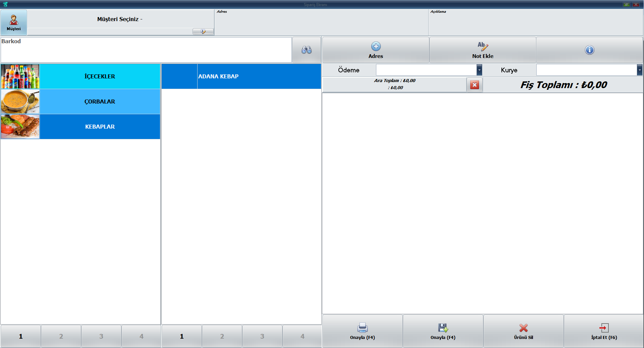
Task: Add an address with the Adres button
Action: (x=376, y=50)
